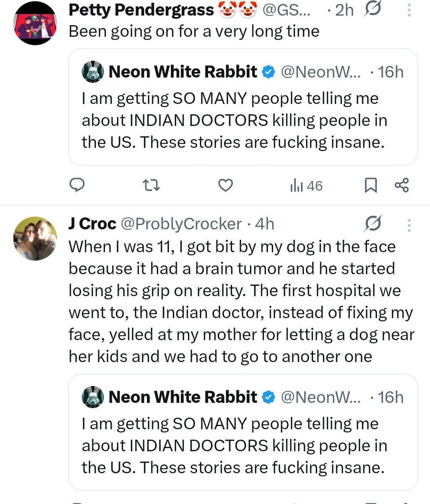Open Grok icon on Petty Pendergrass's post
Image resolution: width=430 pixels, height=504 pixels.
tap(373, 10)
